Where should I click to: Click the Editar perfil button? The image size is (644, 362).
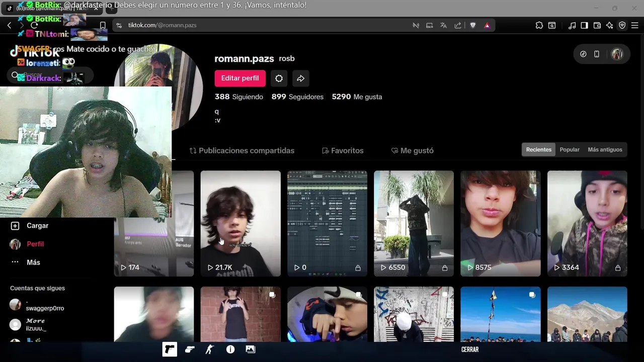(x=240, y=78)
